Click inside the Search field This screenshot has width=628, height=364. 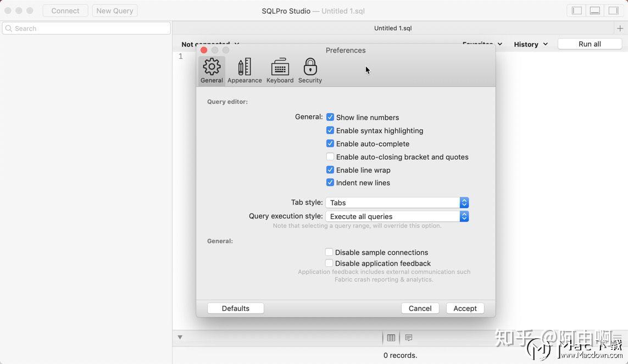pos(86,28)
